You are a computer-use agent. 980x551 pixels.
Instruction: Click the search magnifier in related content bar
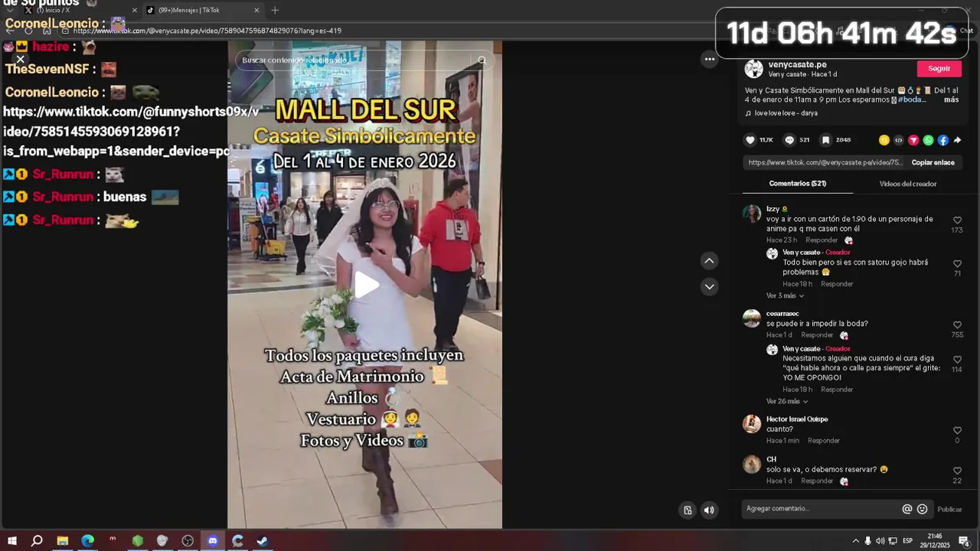click(x=482, y=60)
